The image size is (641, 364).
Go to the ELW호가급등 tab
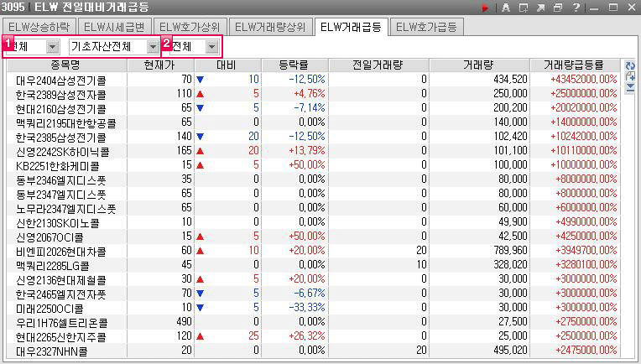click(428, 27)
